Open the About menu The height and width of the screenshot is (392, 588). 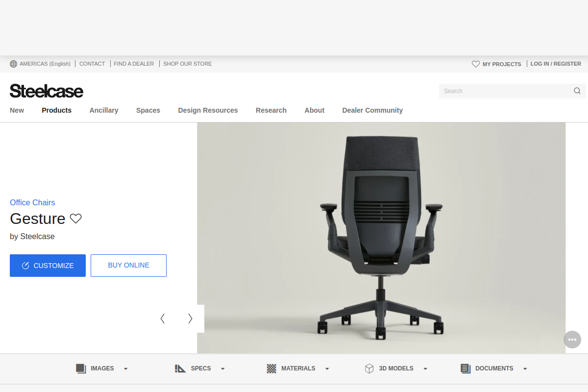[315, 110]
